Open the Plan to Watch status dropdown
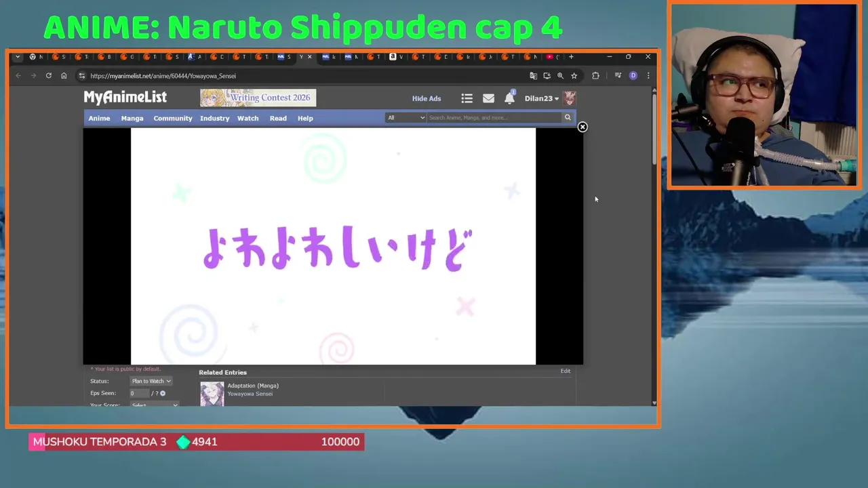The image size is (868, 488). tap(151, 381)
